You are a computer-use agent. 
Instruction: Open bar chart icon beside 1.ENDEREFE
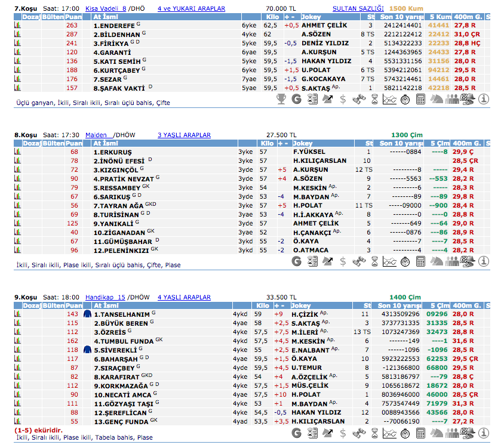pyautogui.click(x=17, y=26)
